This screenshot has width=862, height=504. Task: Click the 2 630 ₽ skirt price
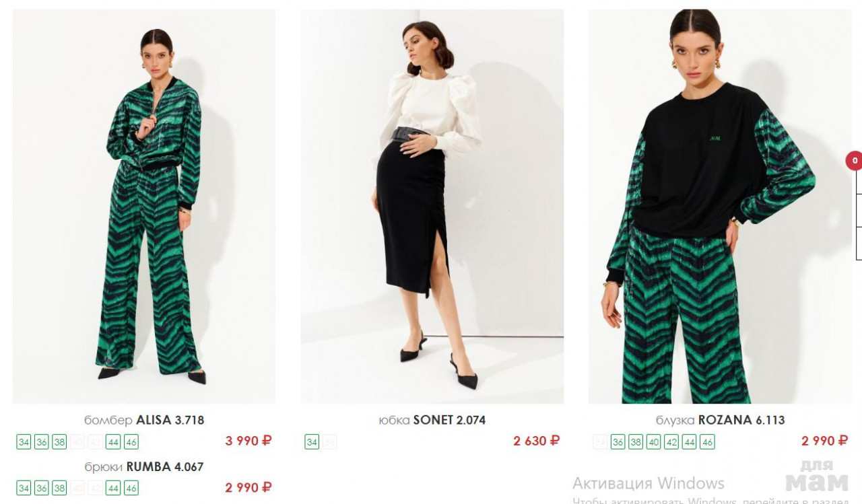click(x=537, y=441)
